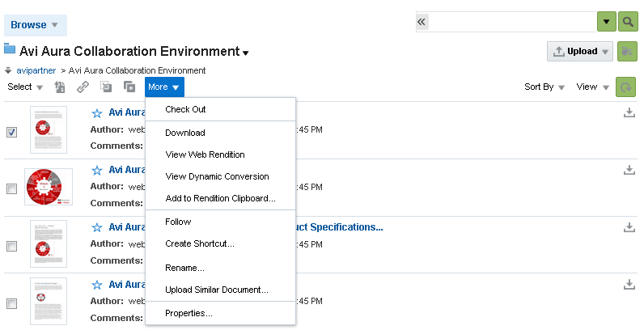Choose Check Out from the More menu

tap(185, 109)
